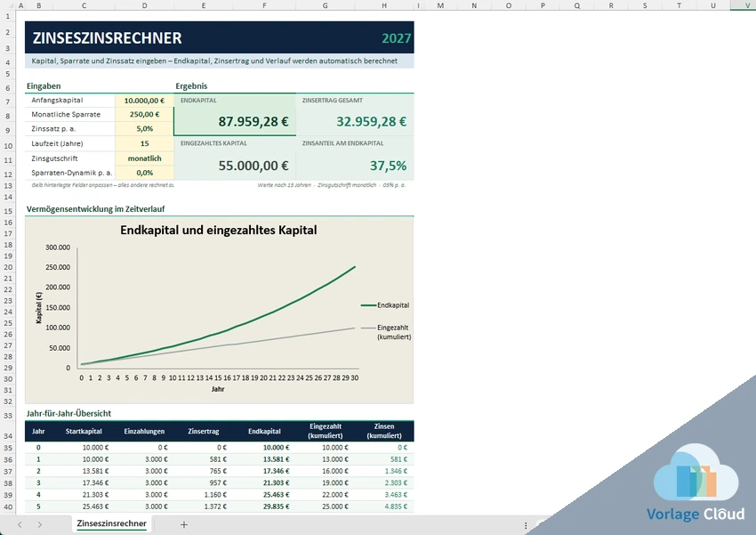Select row 14 by its row header

point(8,197)
